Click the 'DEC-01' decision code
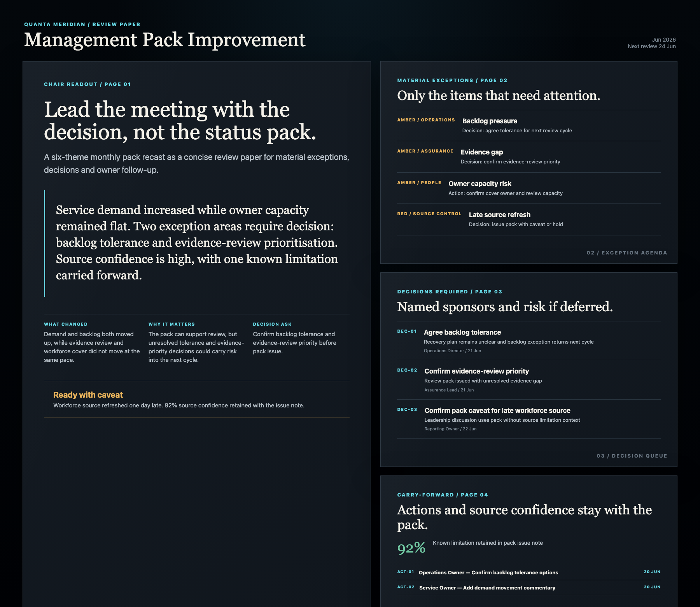Image resolution: width=700 pixels, height=607 pixels. click(x=407, y=331)
